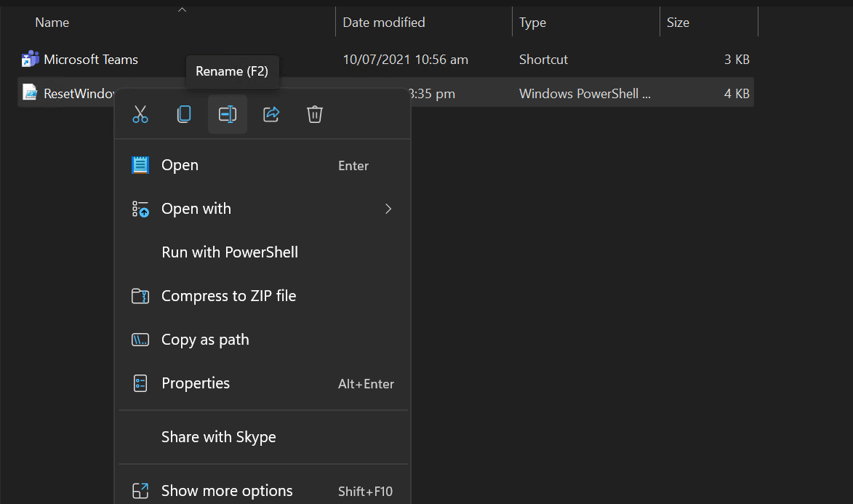This screenshot has height=504, width=853.
Task: Click the Copy icon in context menu
Action: [x=184, y=114]
